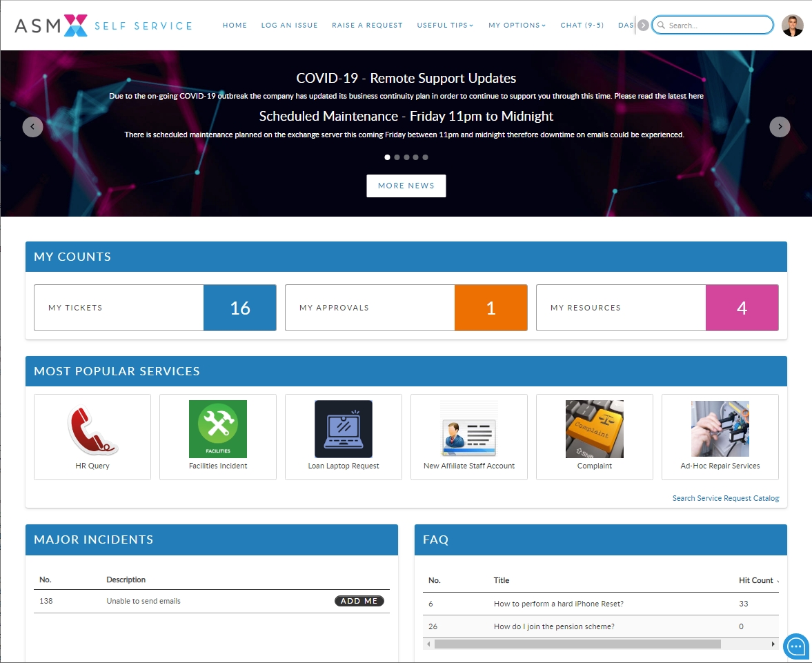Select the second carousel indicator dot
Viewport: 812px width, 663px height.
(x=397, y=157)
